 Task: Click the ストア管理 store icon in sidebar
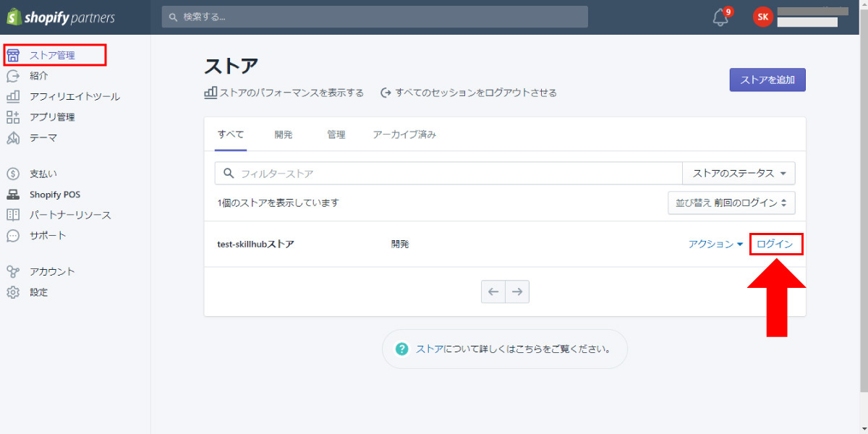[13, 56]
